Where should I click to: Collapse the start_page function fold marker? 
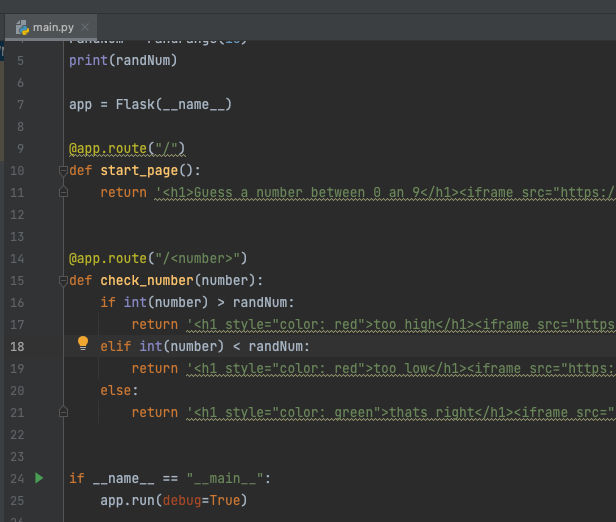tap(63, 170)
